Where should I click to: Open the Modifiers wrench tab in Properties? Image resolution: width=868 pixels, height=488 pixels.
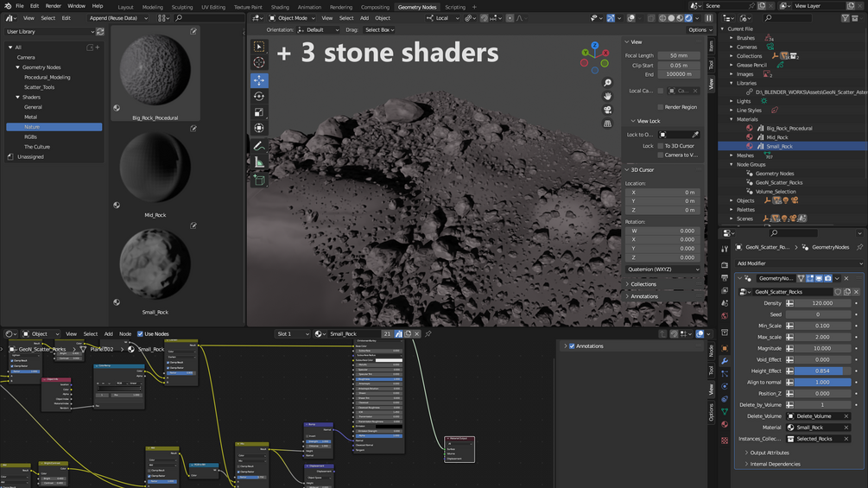click(725, 361)
